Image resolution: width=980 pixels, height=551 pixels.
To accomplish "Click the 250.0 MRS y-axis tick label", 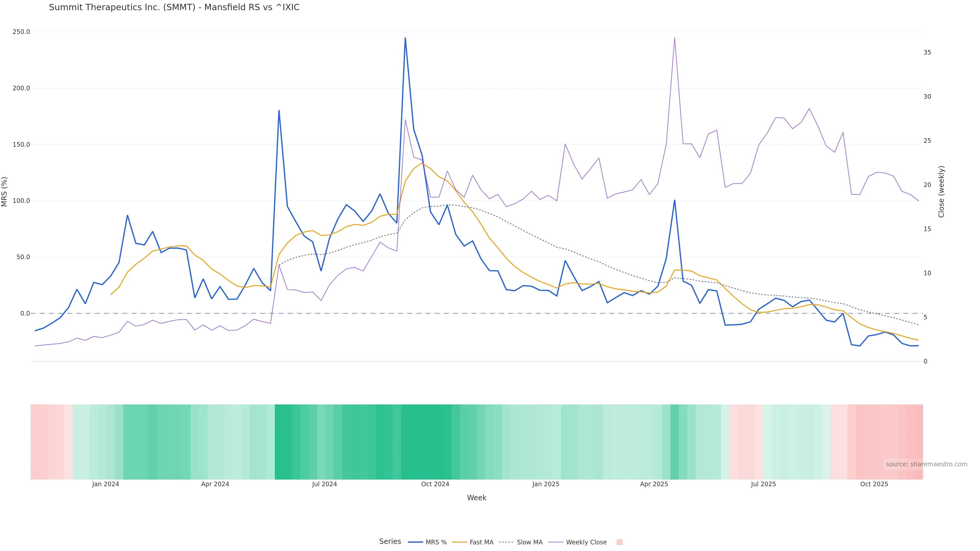I will click(x=21, y=32).
